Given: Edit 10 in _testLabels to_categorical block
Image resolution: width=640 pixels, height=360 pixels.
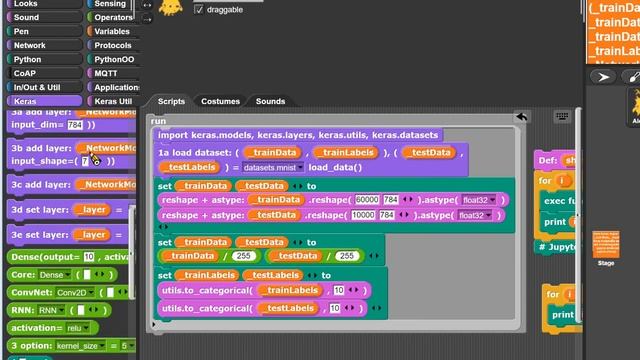Looking at the screenshot, I should (335, 308).
